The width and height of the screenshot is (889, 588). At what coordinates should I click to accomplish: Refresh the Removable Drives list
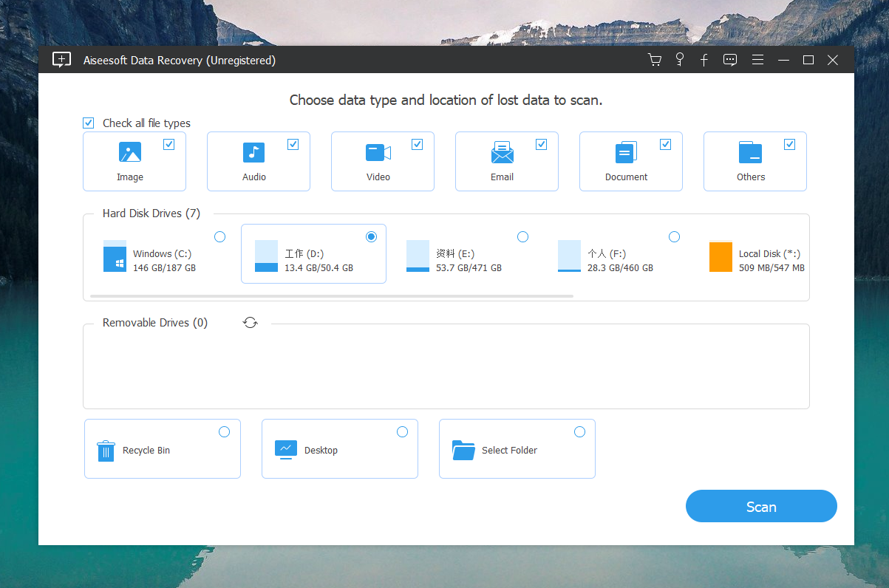click(x=251, y=323)
